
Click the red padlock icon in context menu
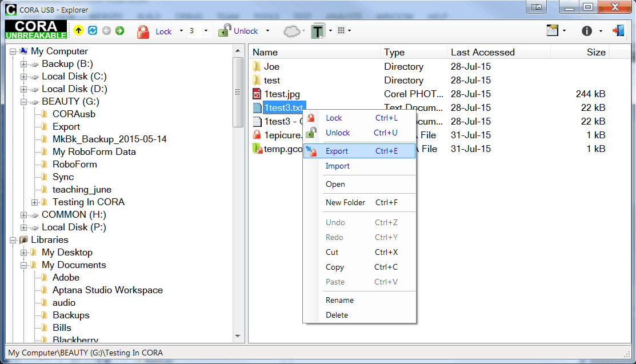[x=311, y=118]
